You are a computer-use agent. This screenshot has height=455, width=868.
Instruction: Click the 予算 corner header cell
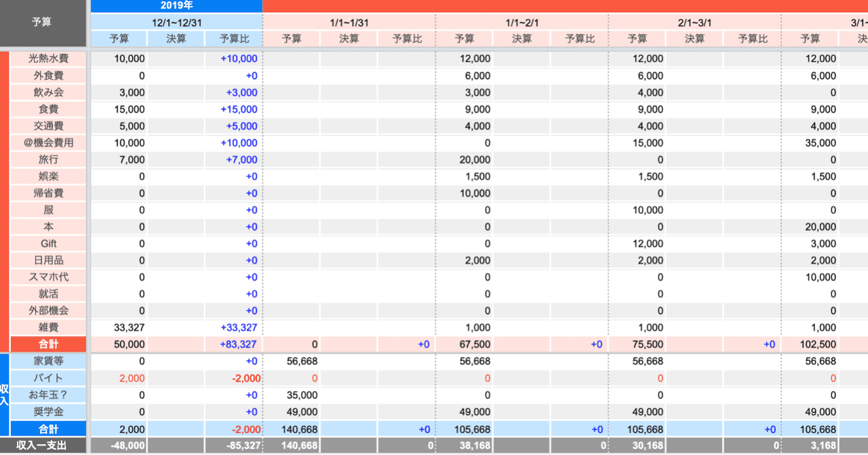[43, 22]
